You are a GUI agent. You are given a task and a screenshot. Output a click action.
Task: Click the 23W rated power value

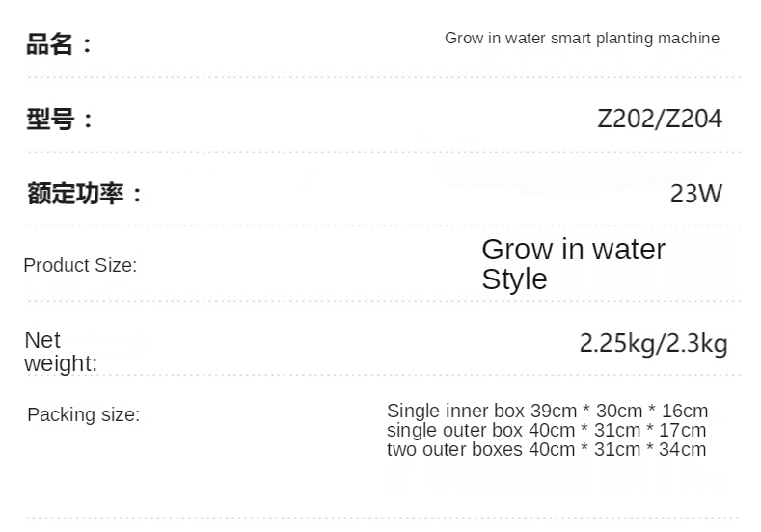tap(695, 194)
